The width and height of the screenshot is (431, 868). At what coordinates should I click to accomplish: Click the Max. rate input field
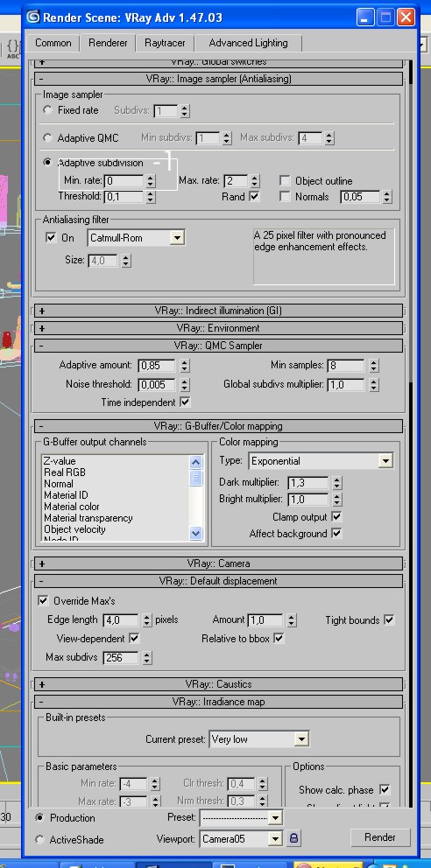(x=236, y=180)
